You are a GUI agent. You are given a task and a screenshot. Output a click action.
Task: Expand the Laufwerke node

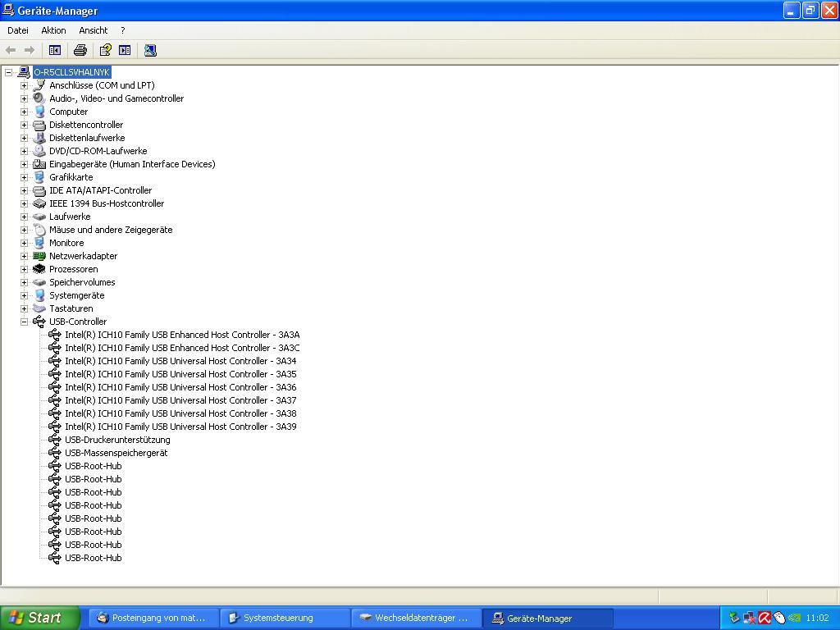pos(24,217)
